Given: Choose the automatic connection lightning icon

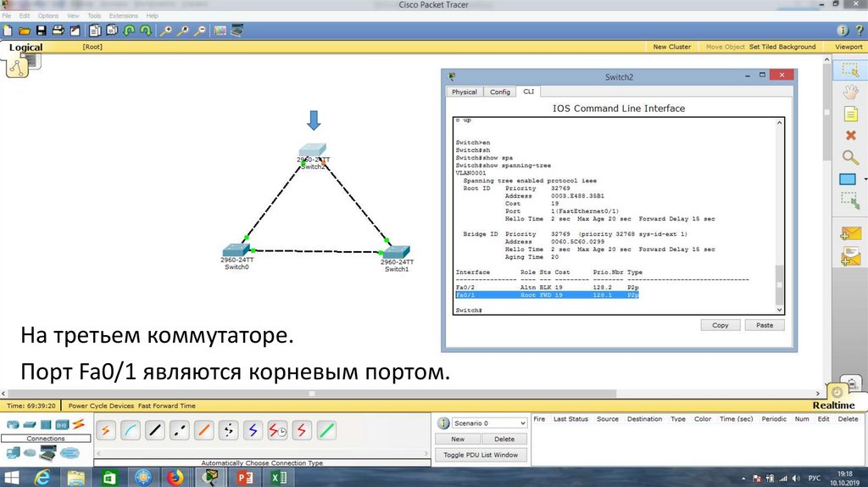Looking at the screenshot, I should coord(105,430).
